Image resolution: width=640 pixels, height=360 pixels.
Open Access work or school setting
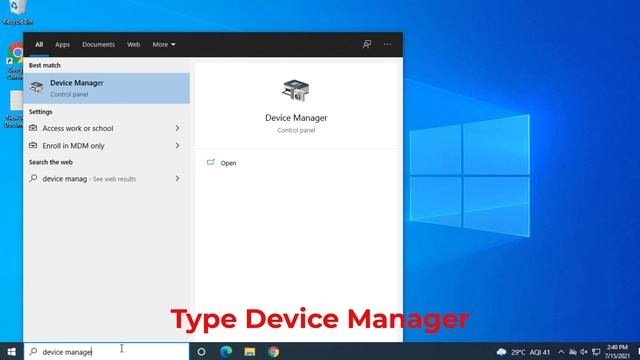point(107,128)
